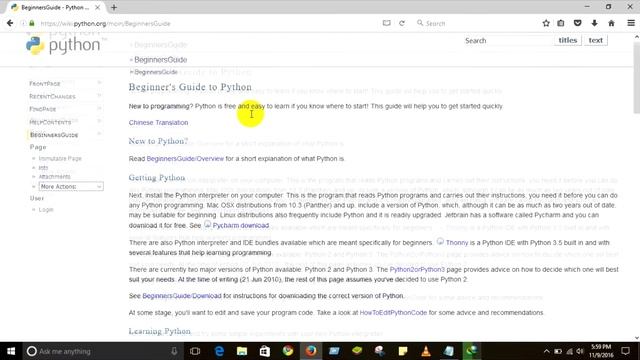The height and width of the screenshot is (360, 640).
Task: Open RecentChanges in the sidebar
Action: pyautogui.click(x=52, y=97)
